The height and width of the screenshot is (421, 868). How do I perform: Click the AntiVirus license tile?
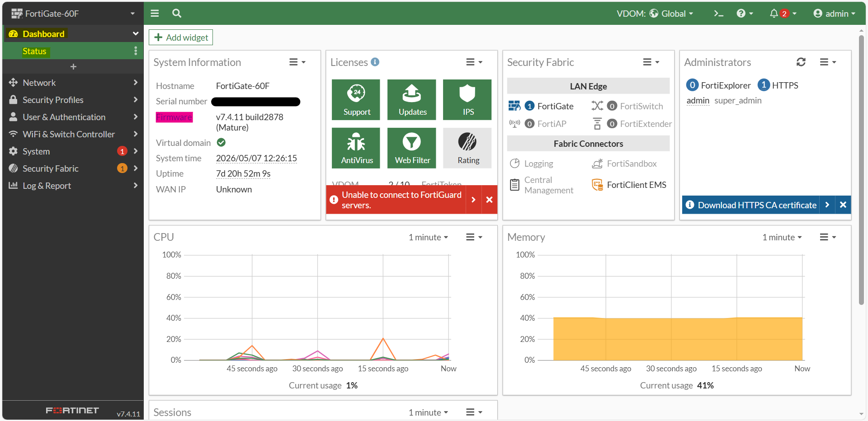tap(356, 148)
